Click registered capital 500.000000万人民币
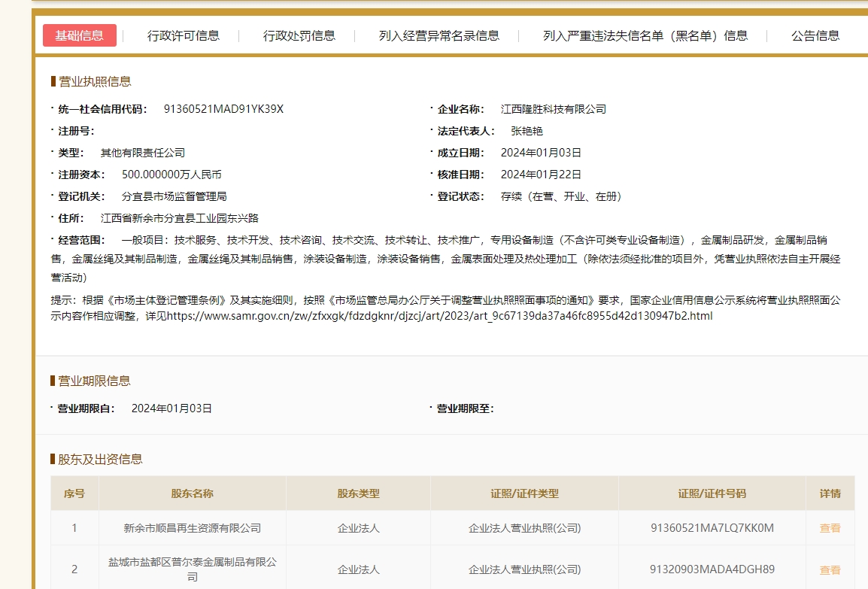The height and width of the screenshot is (589, 868). (x=171, y=175)
